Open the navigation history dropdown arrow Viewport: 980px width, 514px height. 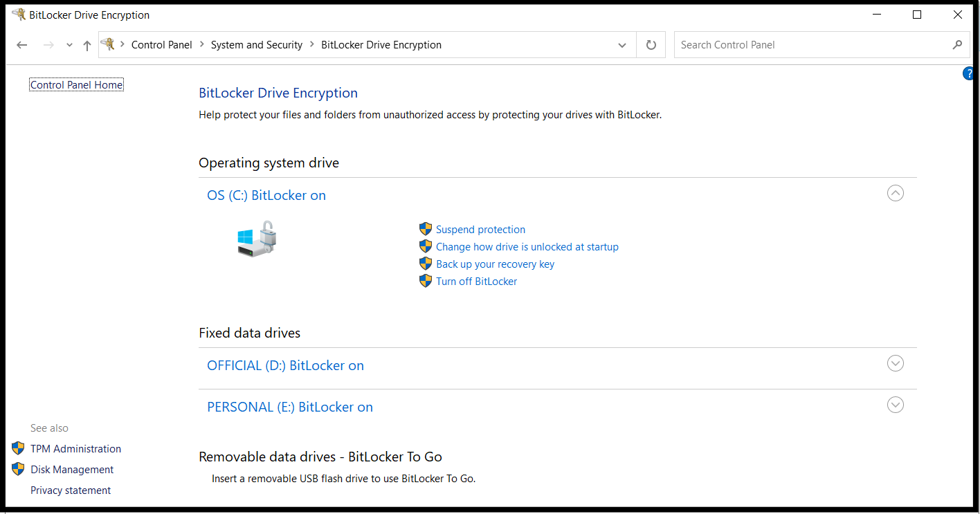coord(69,44)
